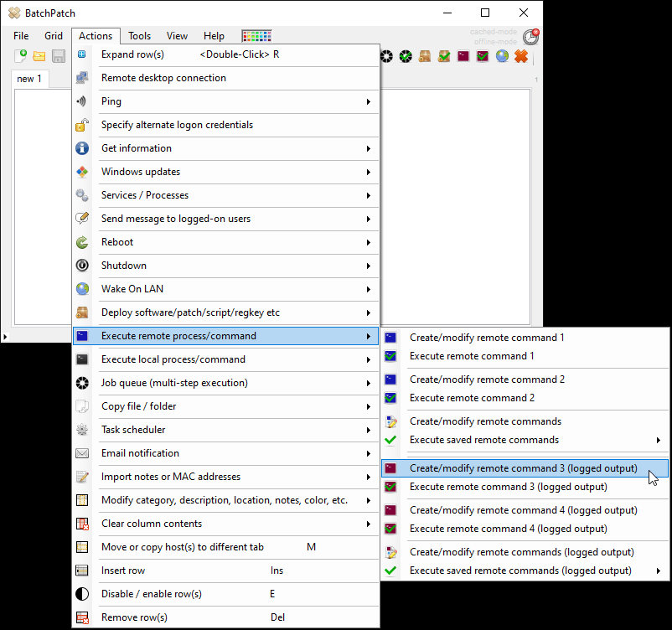Click the scheduler clock icon at top right
The image size is (672, 630).
531,37
